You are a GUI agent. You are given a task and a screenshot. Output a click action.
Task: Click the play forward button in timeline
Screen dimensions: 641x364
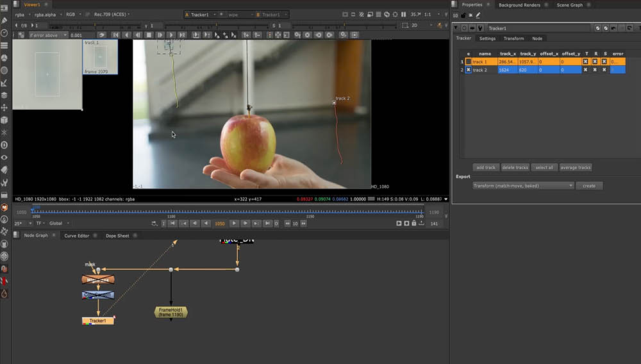tap(234, 223)
